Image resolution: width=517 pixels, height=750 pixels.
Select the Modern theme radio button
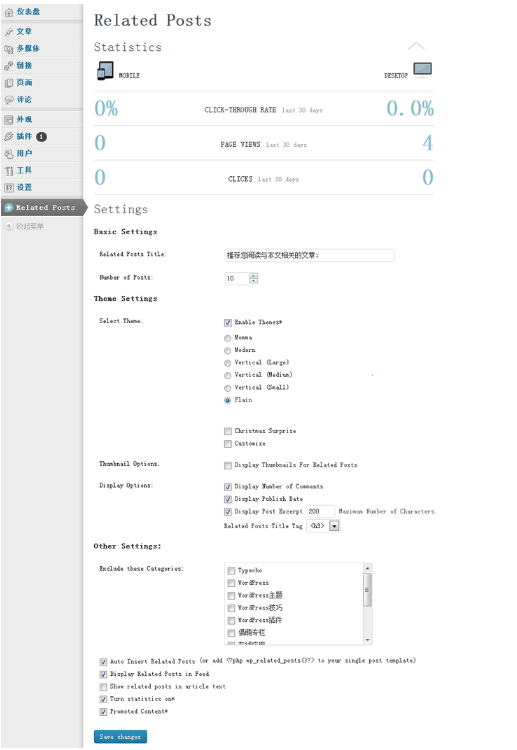tap(228, 351)
